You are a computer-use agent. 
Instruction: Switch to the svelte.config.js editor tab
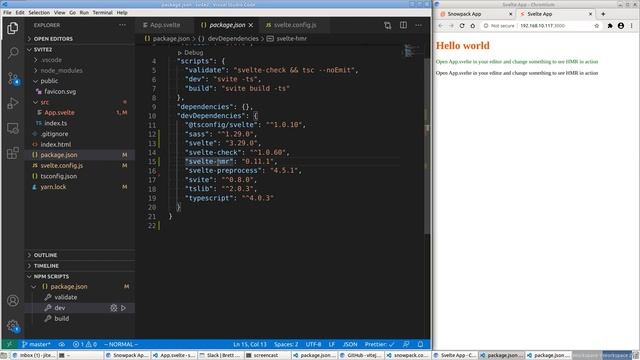[295, 25]
